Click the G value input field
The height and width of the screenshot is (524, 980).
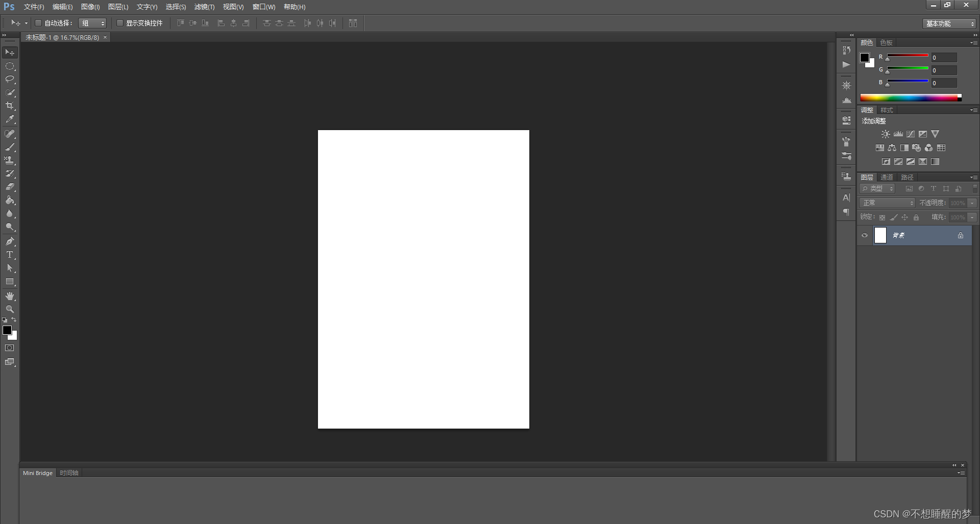(x=944, y=70)
